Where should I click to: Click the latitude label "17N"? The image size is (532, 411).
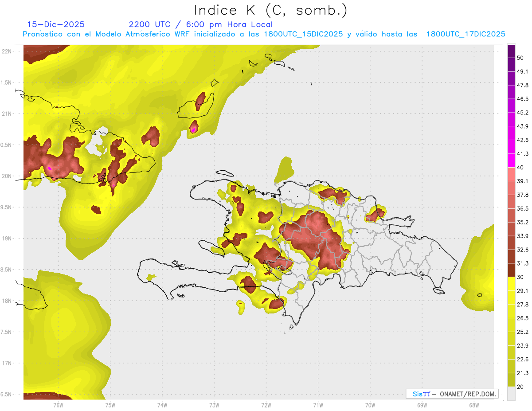(7, 363)
